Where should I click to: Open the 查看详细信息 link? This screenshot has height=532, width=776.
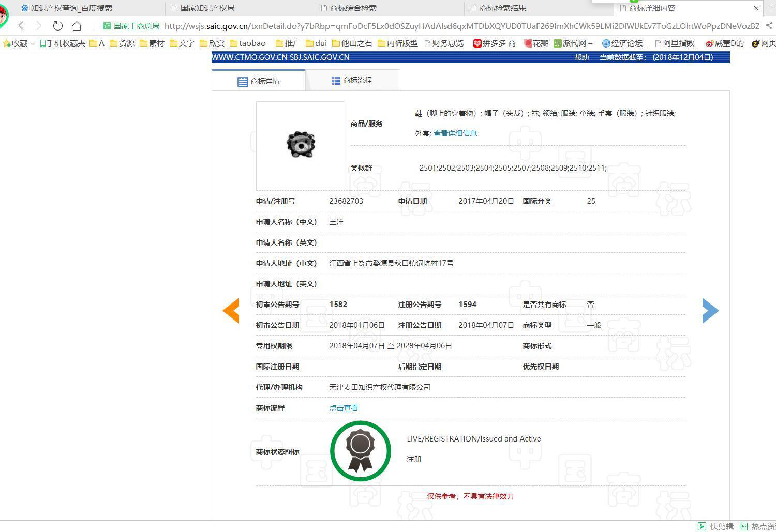pos(454,133)
